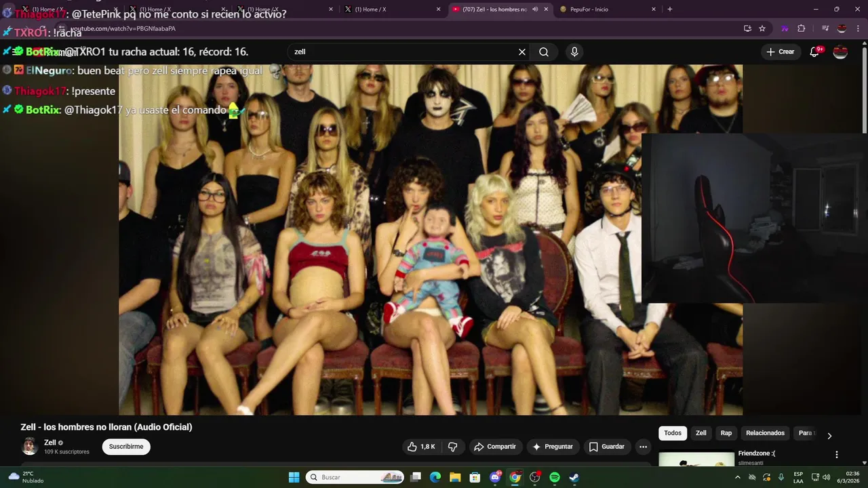Screen dimensions: 868x488
Task: Open a new browser tab
Action: [670, 9]
